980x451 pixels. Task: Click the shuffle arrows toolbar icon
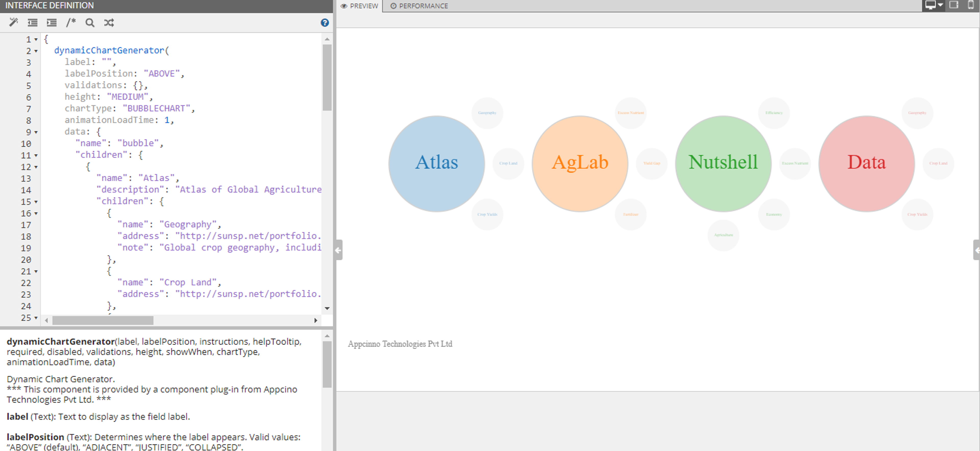pyautogui.click(x=109, y=22)
